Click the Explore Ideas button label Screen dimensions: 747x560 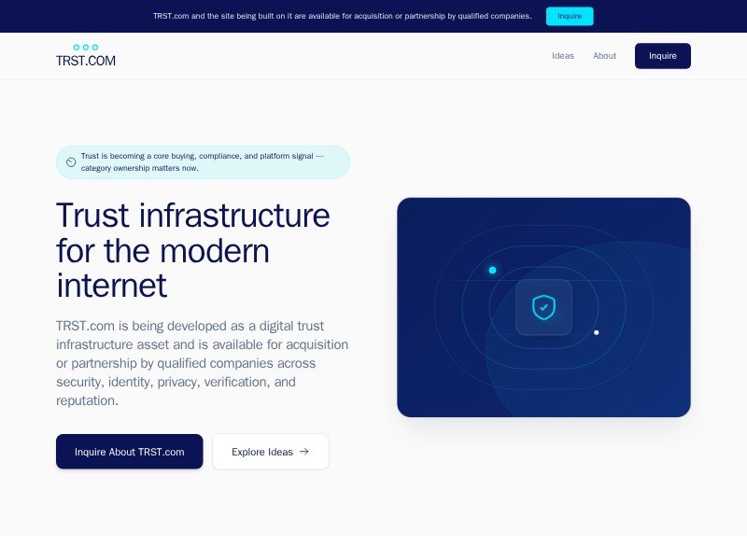pos(262,452)
